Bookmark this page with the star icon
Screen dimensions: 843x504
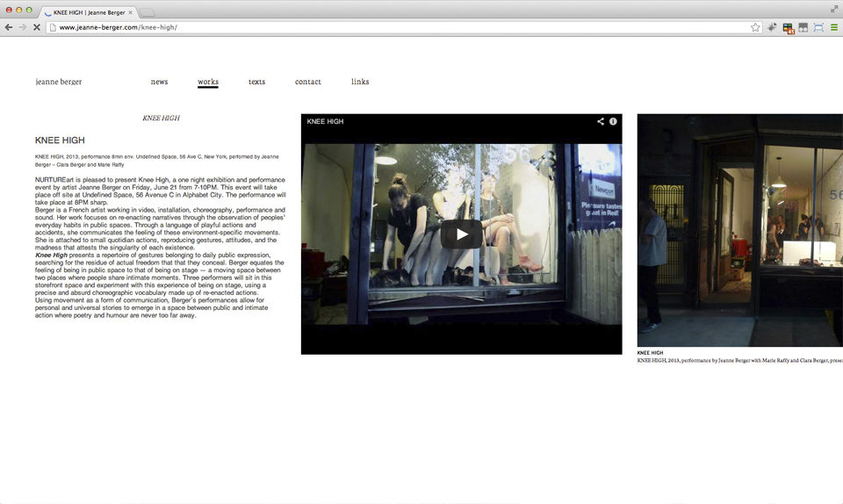(755, 27)
